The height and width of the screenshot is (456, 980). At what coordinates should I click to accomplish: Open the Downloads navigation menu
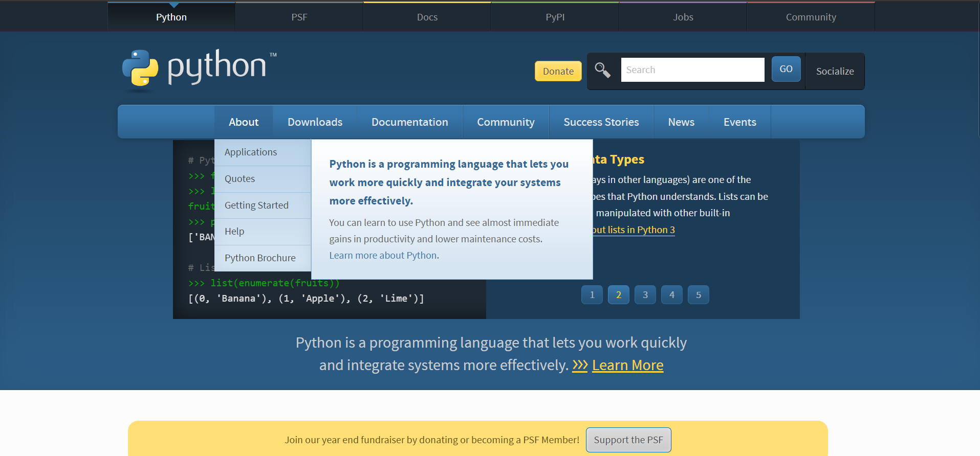pyautogui.click(x=315, y=122)
